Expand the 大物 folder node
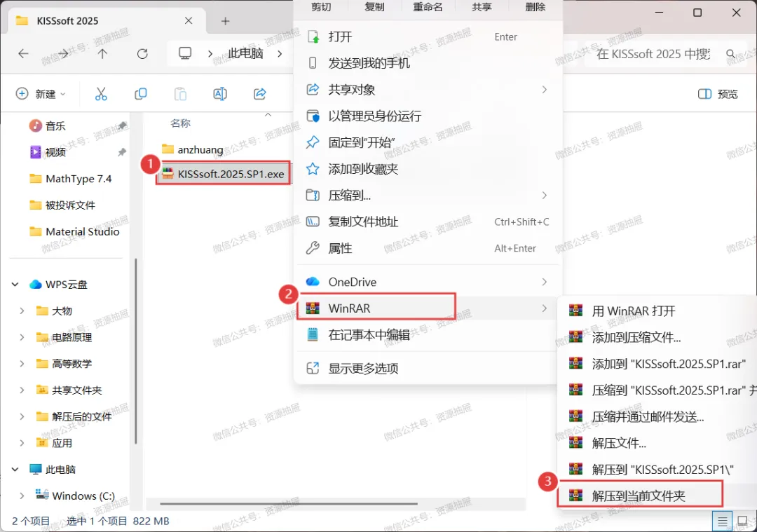This screenshot has height=532, width=757. pyautogui.click(x=22, y=311)
